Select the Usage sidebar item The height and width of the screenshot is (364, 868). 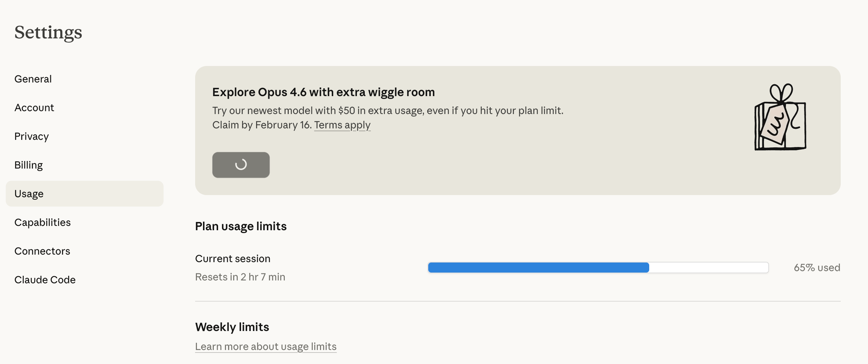pos(29,194)
